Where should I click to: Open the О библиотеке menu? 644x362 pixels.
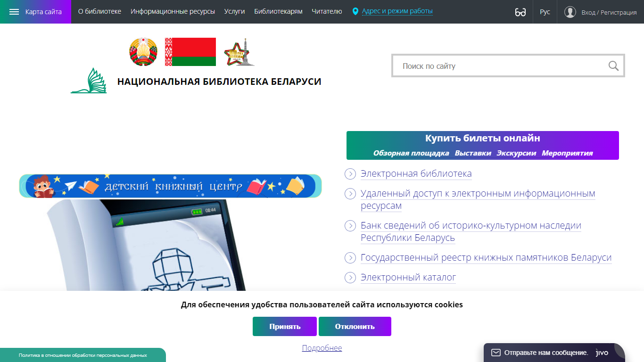coord(99,11)
